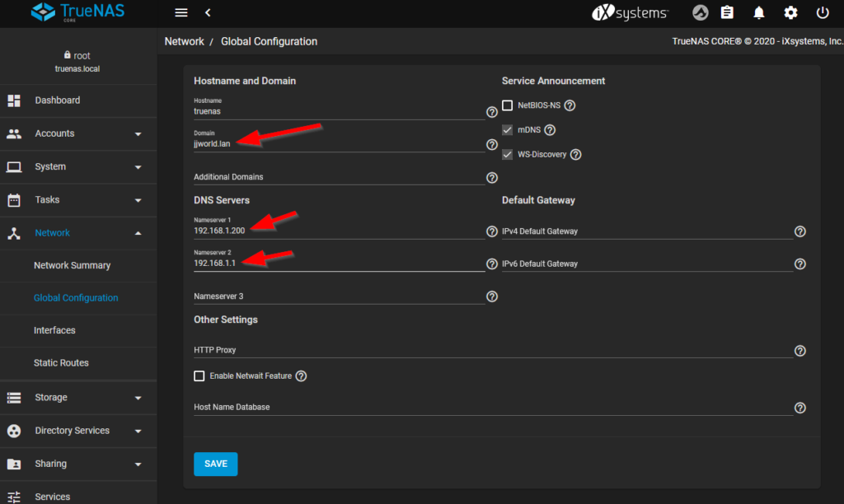Image resolution: width=844 pixels, height=504 pixels.
Task: Show help for NetBIOS-NS
Action: point(570,105)
